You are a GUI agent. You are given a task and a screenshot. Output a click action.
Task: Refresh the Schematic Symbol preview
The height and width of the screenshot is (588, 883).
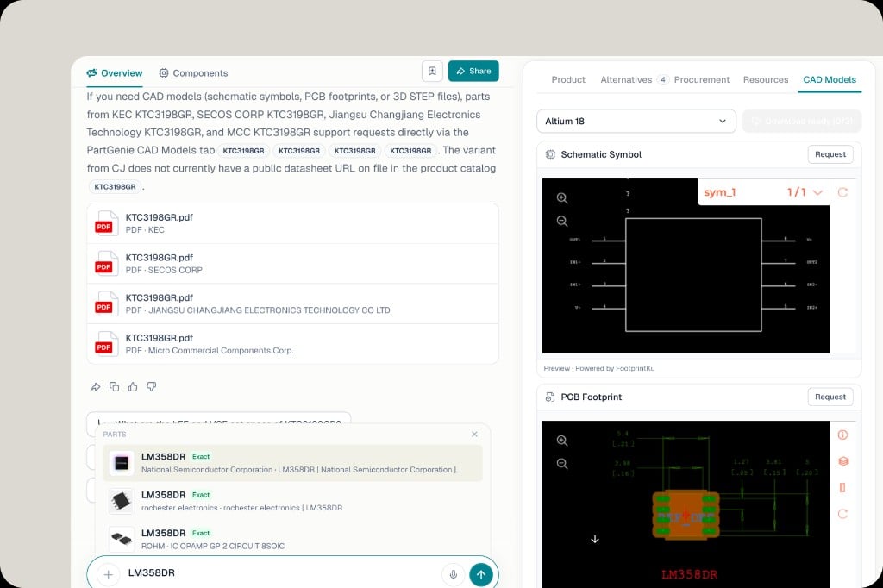[x=842, y=192]
